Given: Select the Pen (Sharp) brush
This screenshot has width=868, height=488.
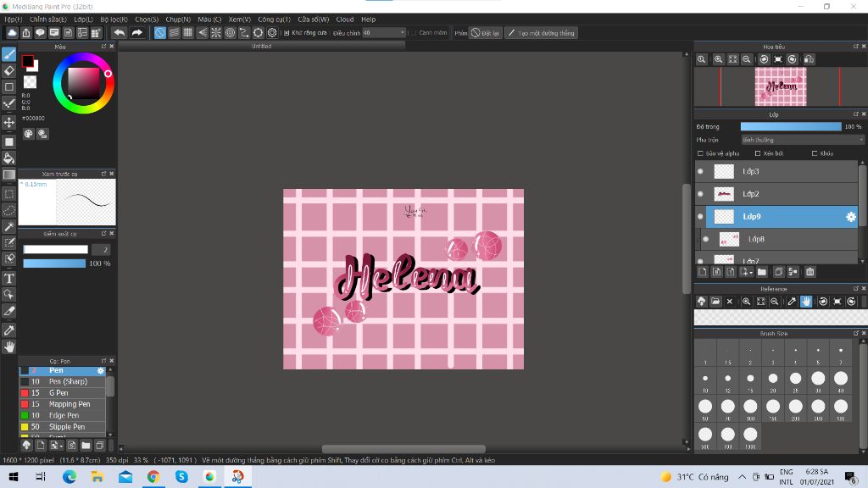Looking at the screenshot, I should pos(63,382).
